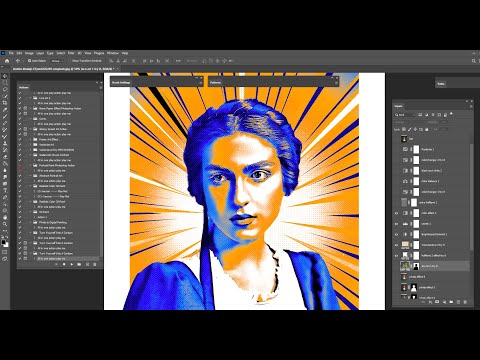This screenshot has width=480, height=360.
Task: Add a layer mask icon in Layers panel
Action: (x=437, y=302)
